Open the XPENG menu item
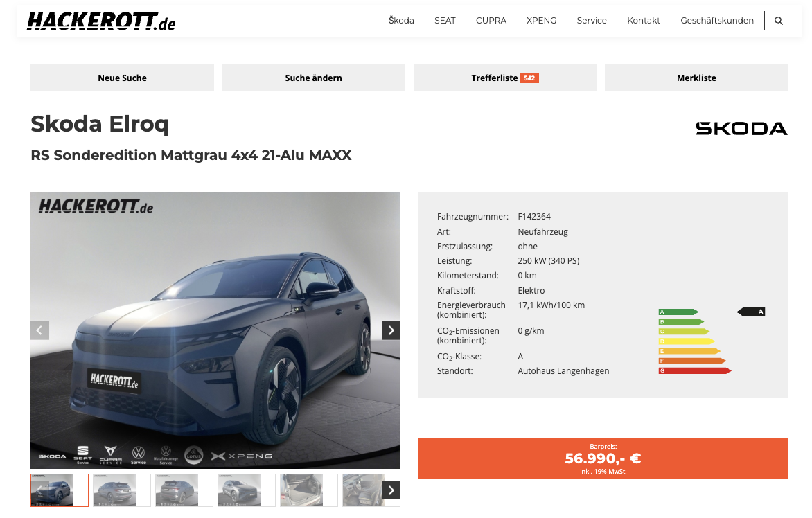The image size is (812, 518). click(x=541, y=21)
